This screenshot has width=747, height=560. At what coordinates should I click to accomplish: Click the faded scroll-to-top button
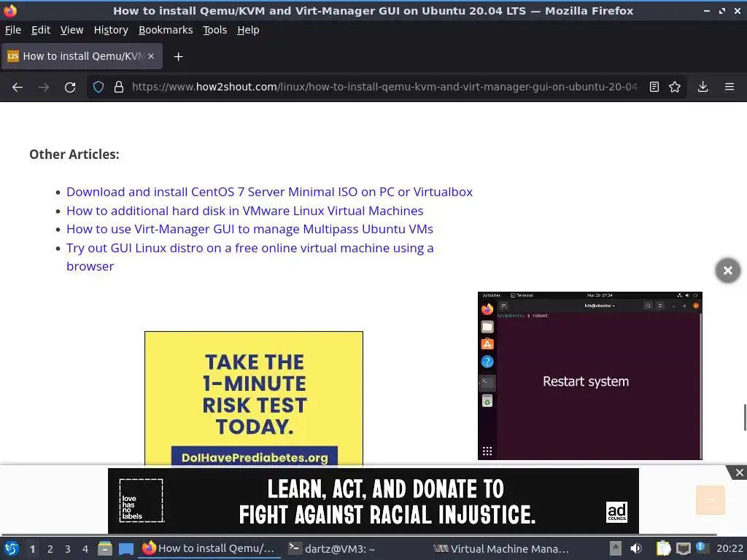710,500
